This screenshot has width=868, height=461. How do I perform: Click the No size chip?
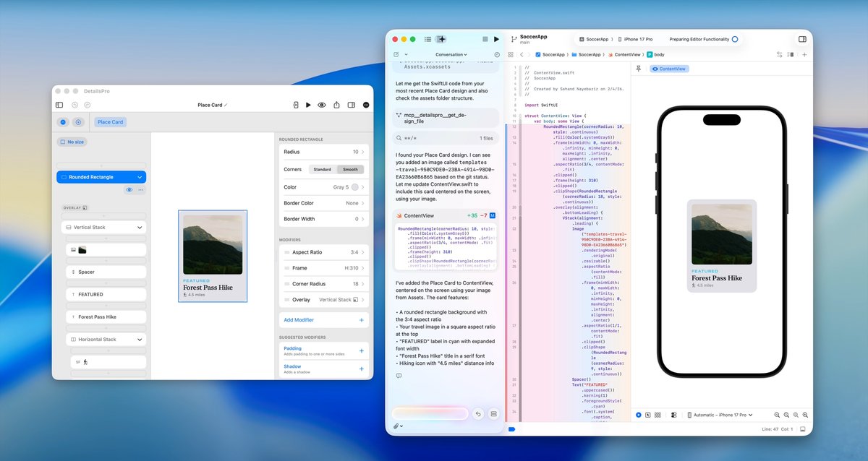tap(72, 142)
